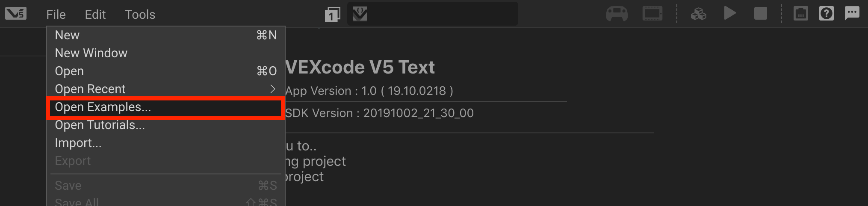Select Open Tutorials... menu item
The width and height of the screenshot is (868, 206).
coord(100,125)
